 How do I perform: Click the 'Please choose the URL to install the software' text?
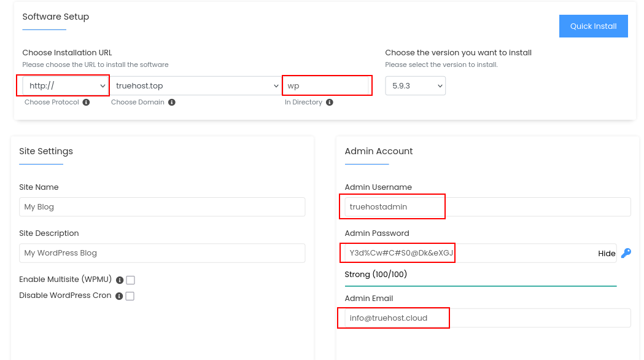pos(95,65)
